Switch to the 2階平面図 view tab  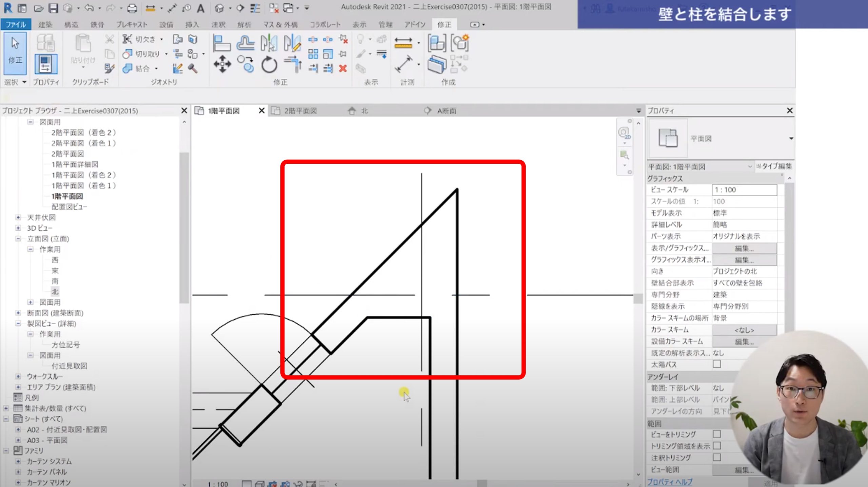(300, 111)
